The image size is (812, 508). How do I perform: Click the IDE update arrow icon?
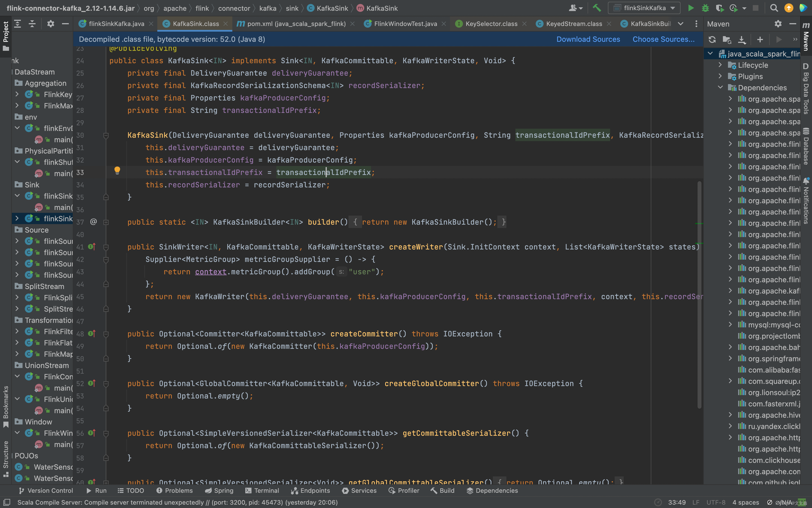point(789,8)
